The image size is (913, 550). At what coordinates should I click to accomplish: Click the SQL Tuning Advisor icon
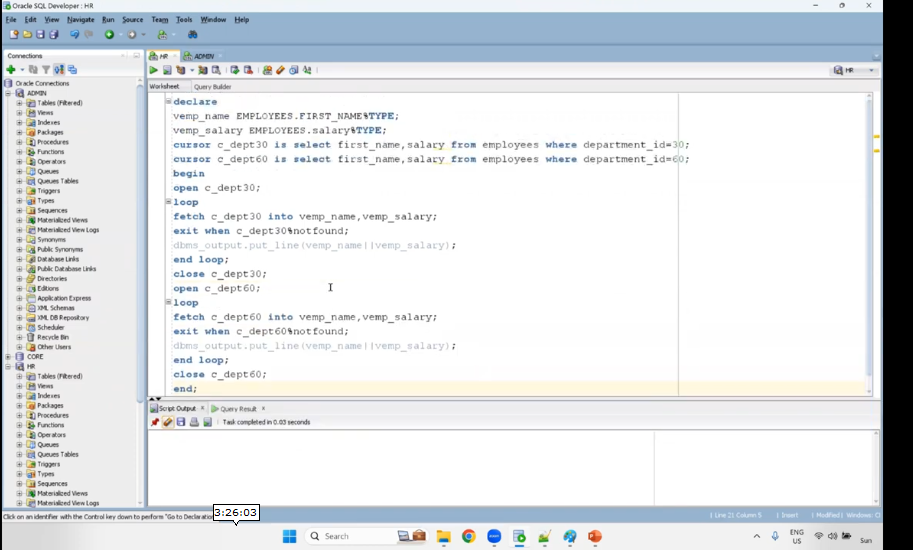click(x=216, y=70)
